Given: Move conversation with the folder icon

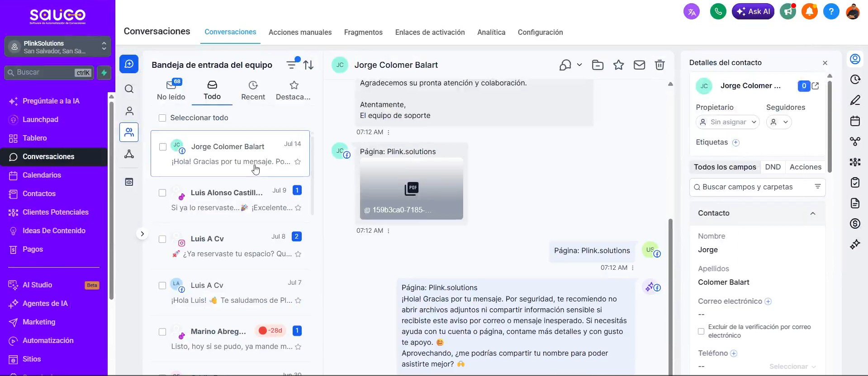Looking at the screenshot, I should point(598,65).
